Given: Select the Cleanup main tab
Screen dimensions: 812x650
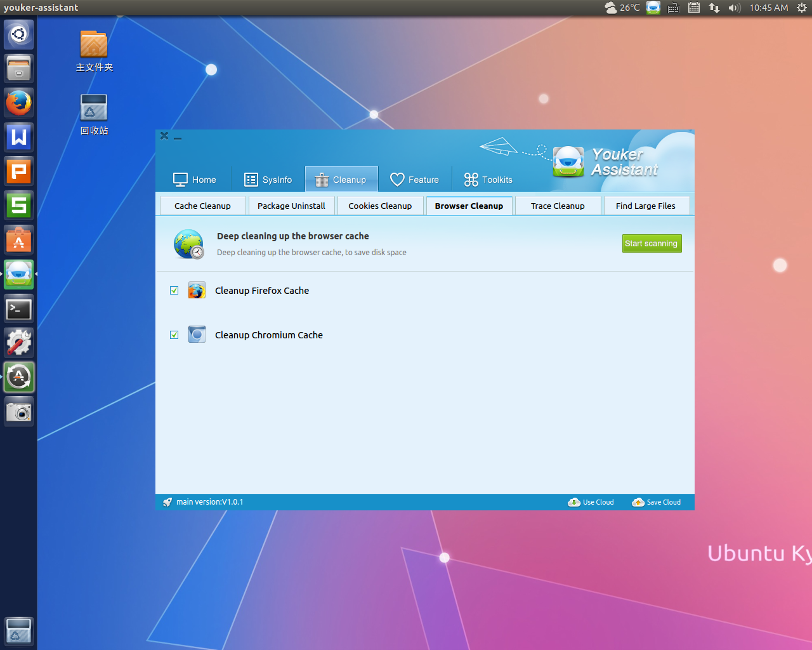Looking at the screenshot, I should (x=341, y=180).
